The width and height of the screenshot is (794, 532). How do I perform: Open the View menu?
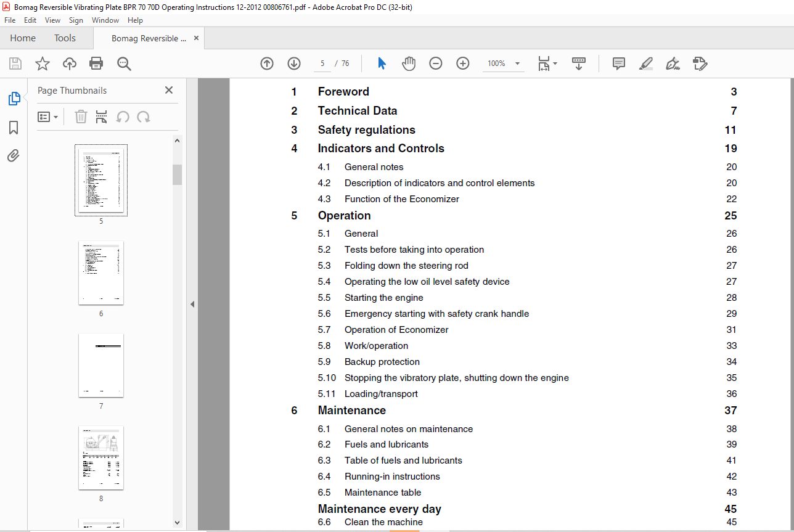point(52,20)
